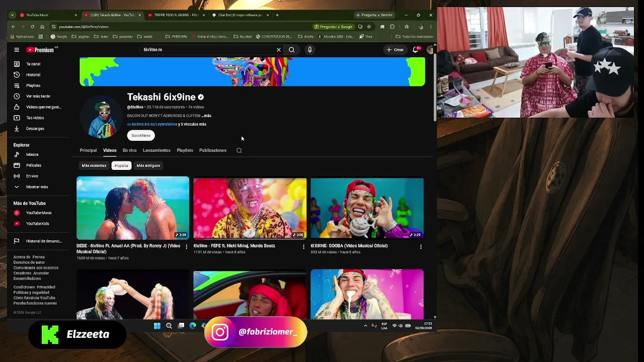This screenshot has height=362, width=644.
Task: Play the GOOBA video thumbnail
Action: point(367,208)
